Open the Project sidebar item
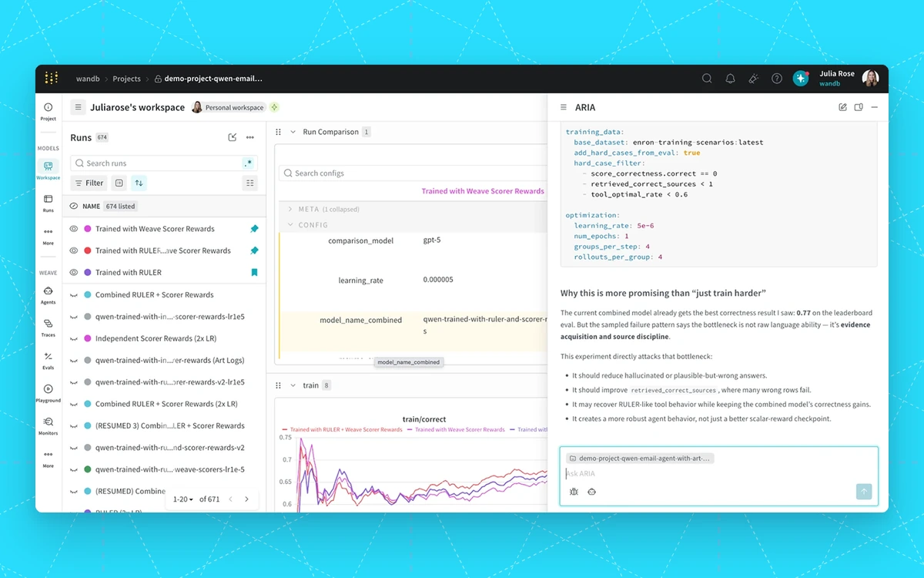This screenshot has width=924, height=578. (x=48, y=112)
